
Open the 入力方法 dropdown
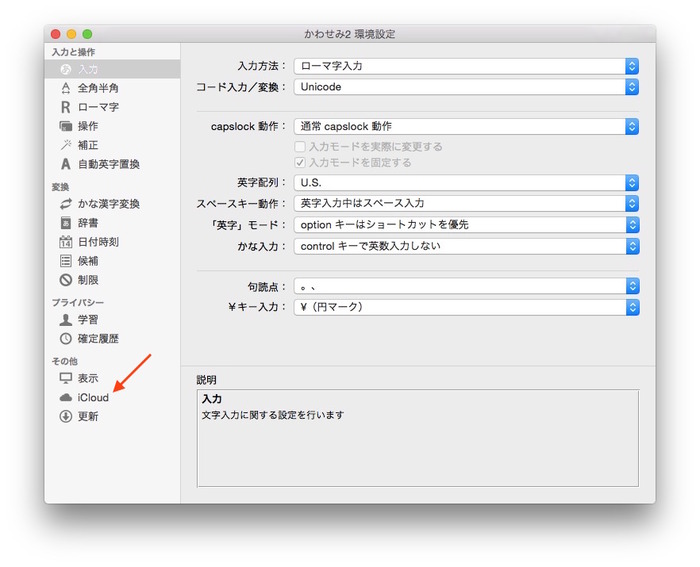click(x=466, y=66)
